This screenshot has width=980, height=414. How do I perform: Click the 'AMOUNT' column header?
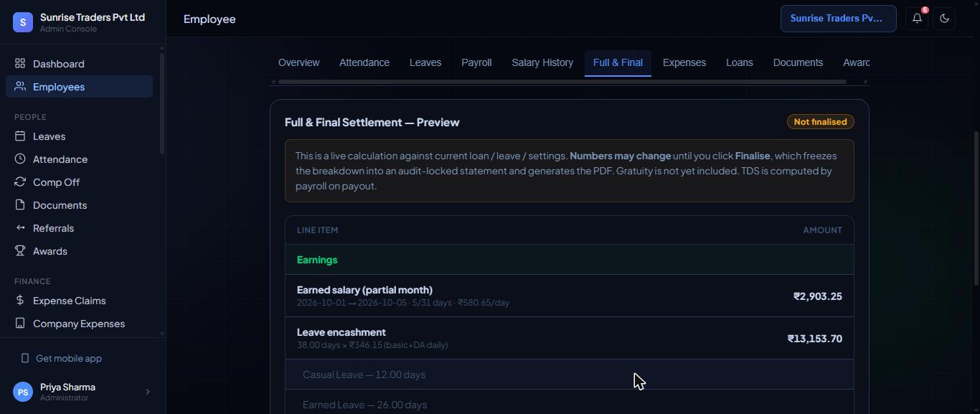pyautogui.click(x=822, y=230)
